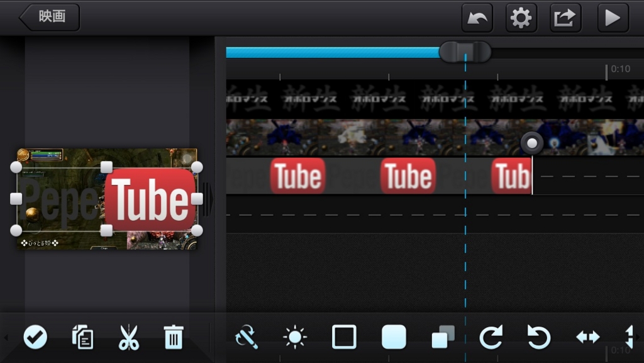Select the PepeTube overlay clip on timeline

coord(379,176)
